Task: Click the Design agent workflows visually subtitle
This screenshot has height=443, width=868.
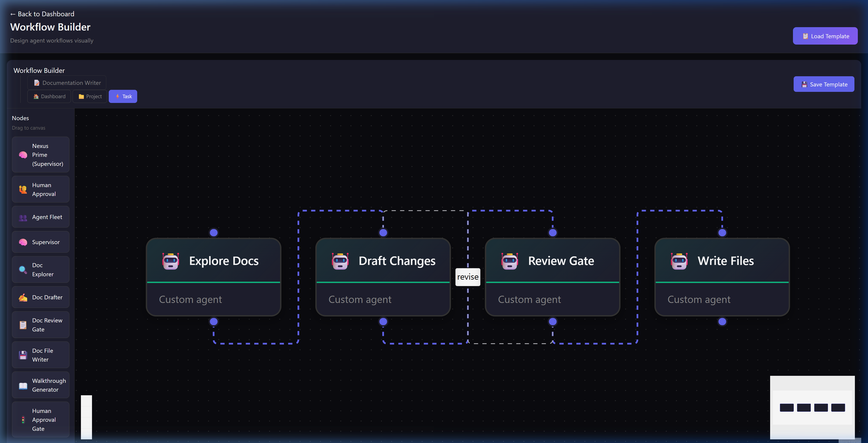Action: (x=52, y=40)
